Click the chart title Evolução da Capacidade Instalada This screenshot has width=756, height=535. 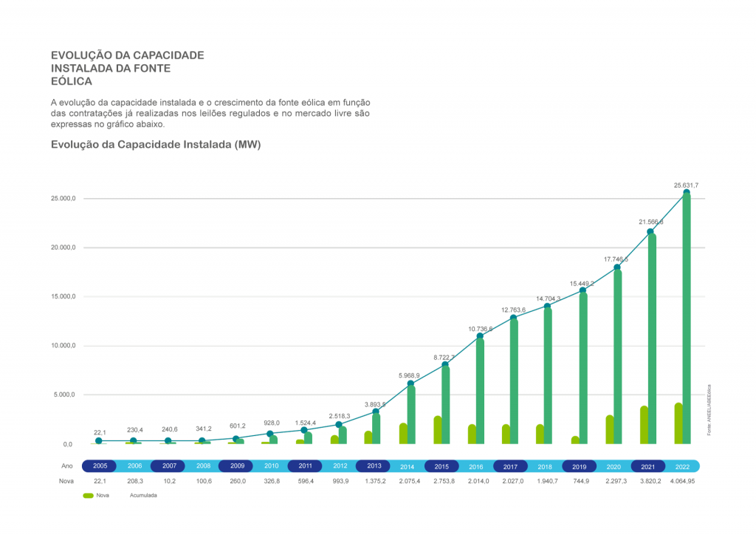[x=155, y=146]
